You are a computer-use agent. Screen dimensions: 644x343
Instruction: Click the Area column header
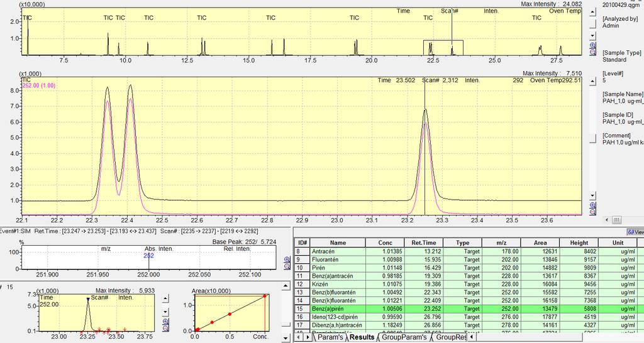540,242
